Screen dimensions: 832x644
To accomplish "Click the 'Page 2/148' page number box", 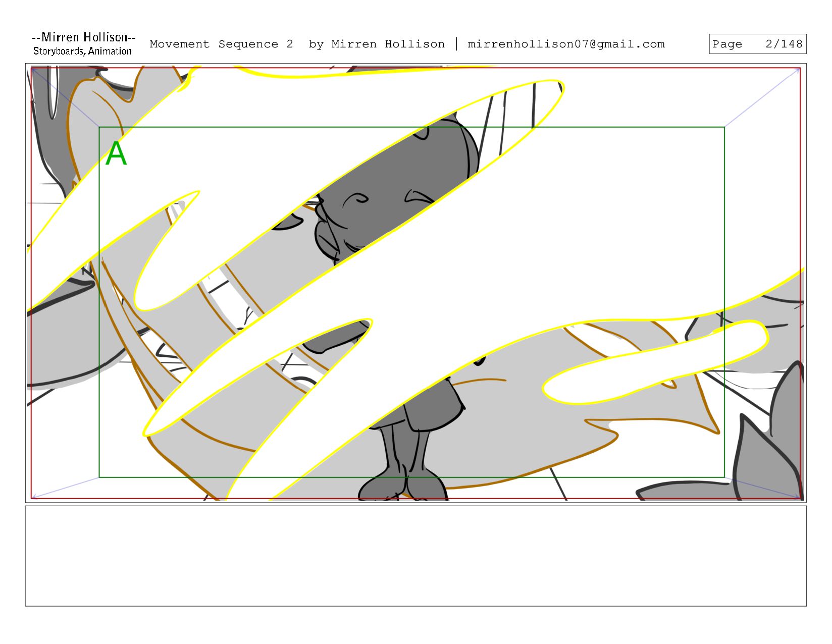I will (757, 44).
